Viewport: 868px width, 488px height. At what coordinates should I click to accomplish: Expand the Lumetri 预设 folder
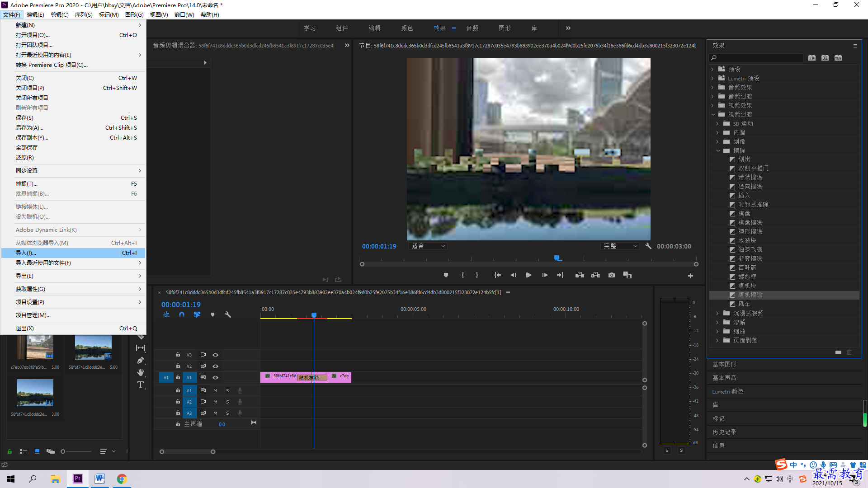click(713, 78)
